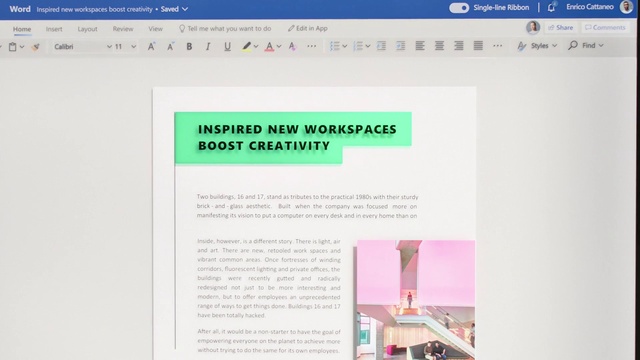Open the Comments pane button
Image resolution: width=640 pixels, height=360 pixels.
pyautogui.click(x=605, y=27)
